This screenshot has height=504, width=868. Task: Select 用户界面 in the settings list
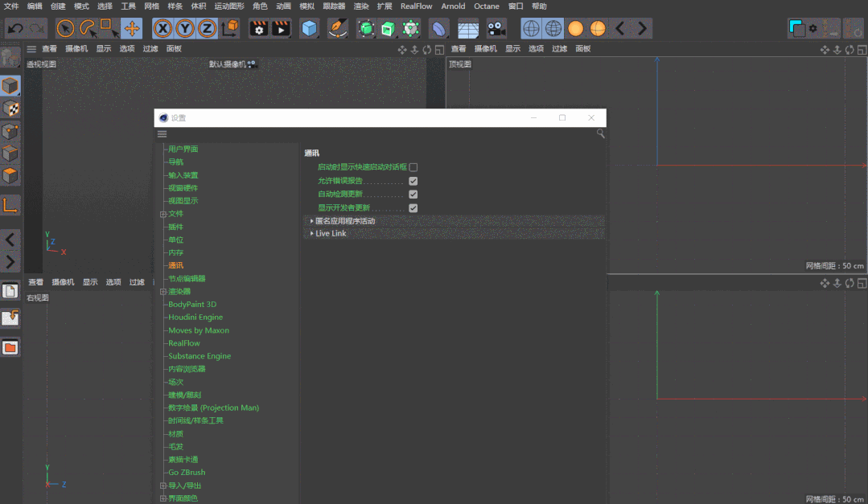[x=183, y=150]
